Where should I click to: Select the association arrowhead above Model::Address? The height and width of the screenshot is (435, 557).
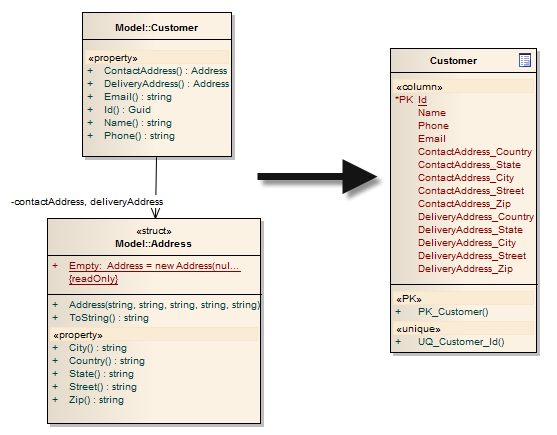[x=155, y=213]
